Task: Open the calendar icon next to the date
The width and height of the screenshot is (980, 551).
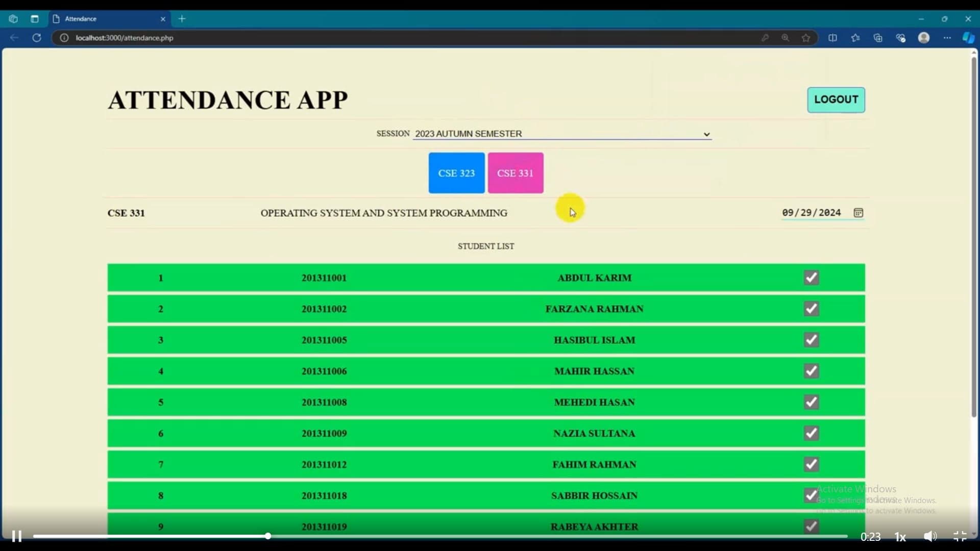Action: [858, 213]
